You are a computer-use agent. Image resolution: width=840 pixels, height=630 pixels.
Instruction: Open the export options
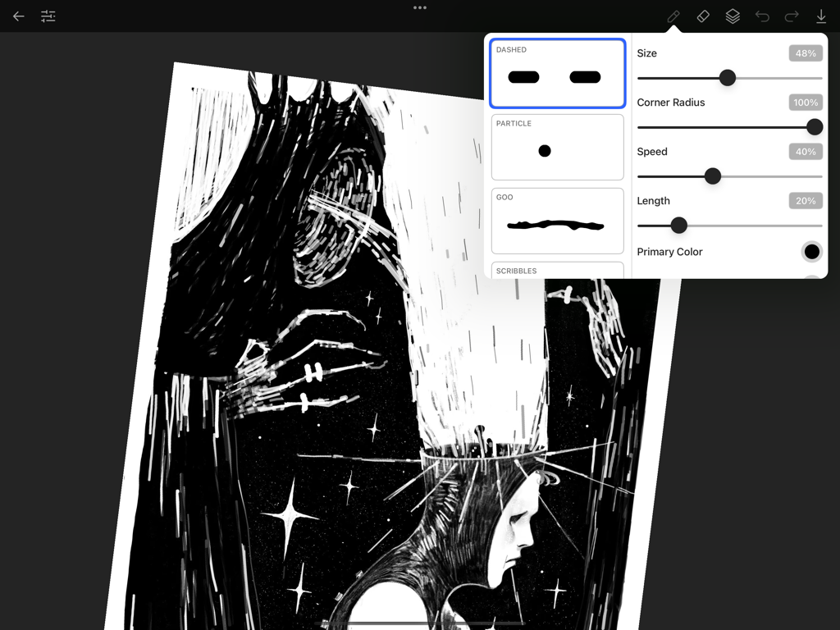coord(821,16)
